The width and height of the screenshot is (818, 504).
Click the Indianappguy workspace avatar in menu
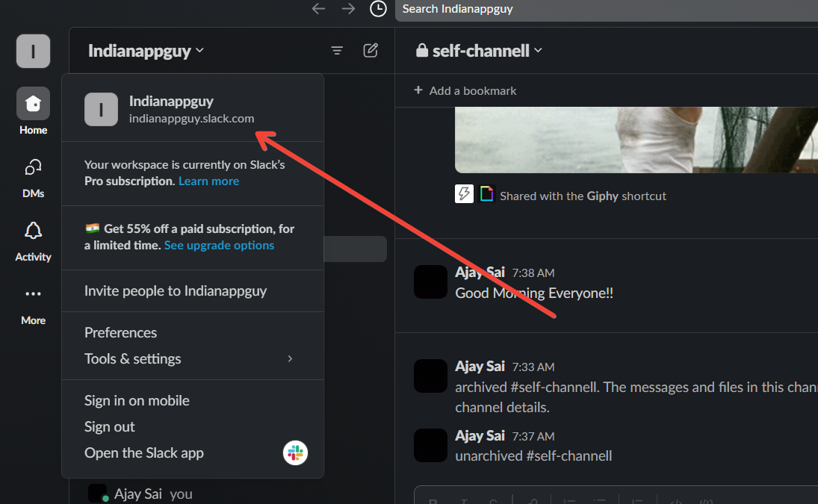101,110
